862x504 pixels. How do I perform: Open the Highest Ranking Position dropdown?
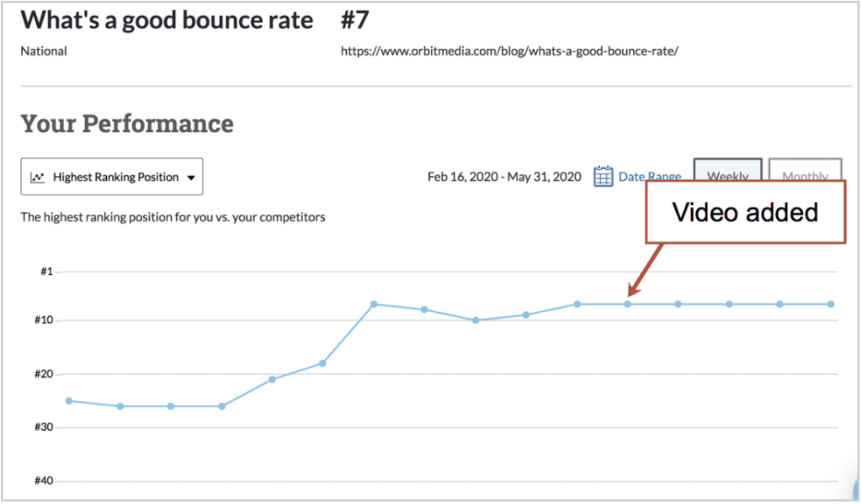click(112, 177)
